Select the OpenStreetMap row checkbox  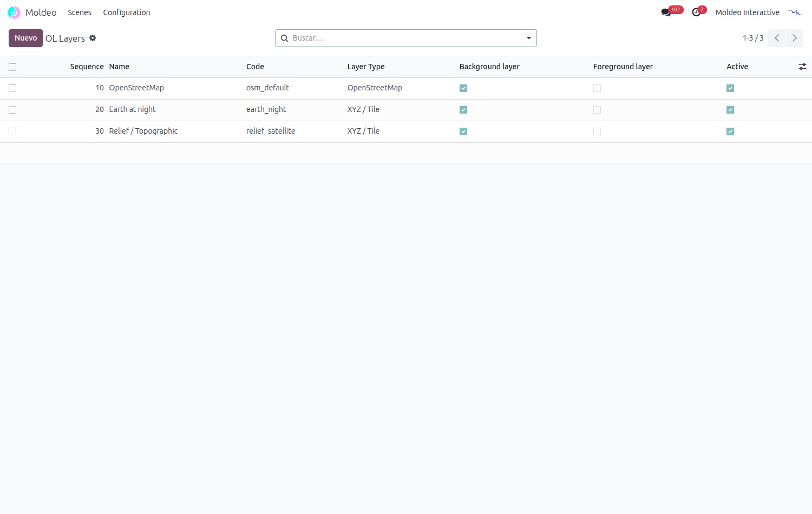pyautogui.click(x=12, y=88)
